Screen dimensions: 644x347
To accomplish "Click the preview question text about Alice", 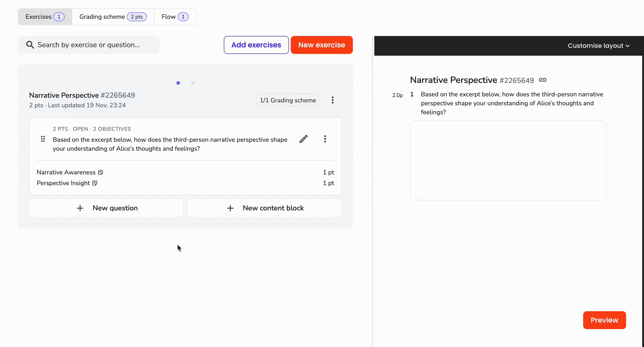I will click(512, 103).
